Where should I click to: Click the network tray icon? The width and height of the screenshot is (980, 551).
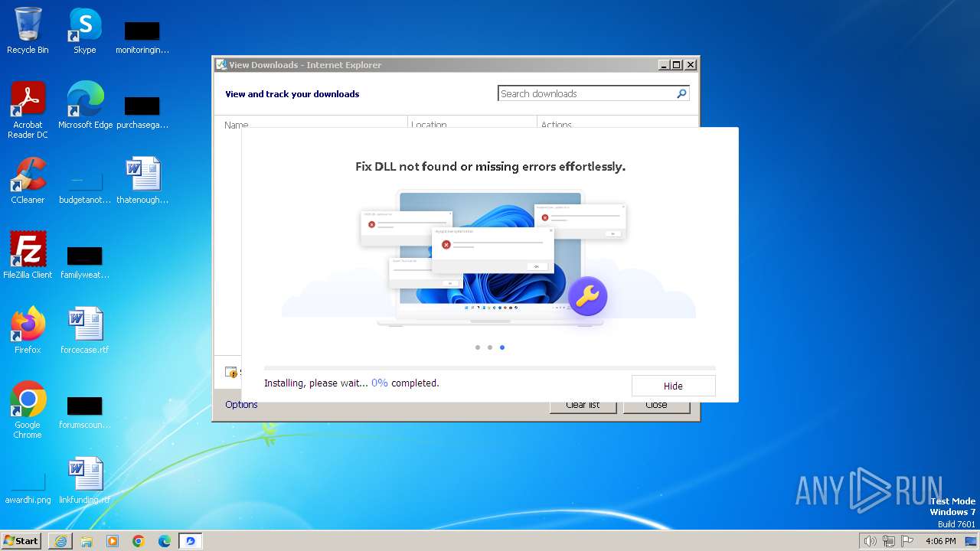tap(889, 541)
